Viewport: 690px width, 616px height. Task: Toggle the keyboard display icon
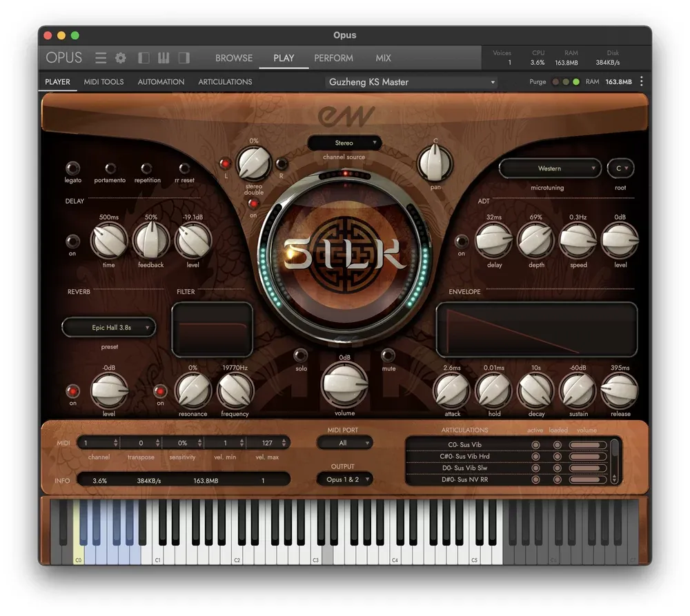[164, 58]
